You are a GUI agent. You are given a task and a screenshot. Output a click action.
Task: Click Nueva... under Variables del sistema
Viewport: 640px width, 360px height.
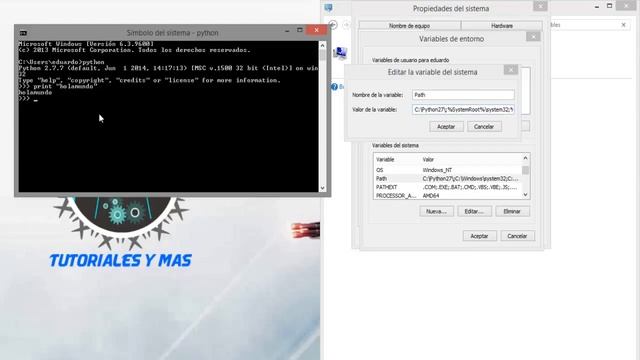436,211
